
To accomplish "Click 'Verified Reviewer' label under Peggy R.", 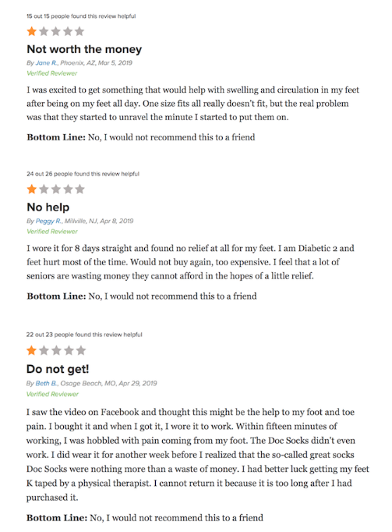I will point(52,232).
